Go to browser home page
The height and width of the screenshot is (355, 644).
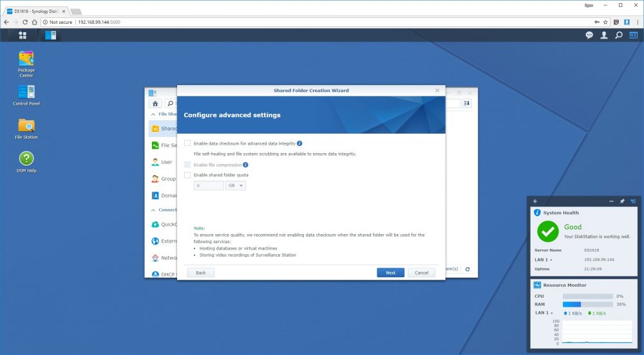click(x=35, y=22)
